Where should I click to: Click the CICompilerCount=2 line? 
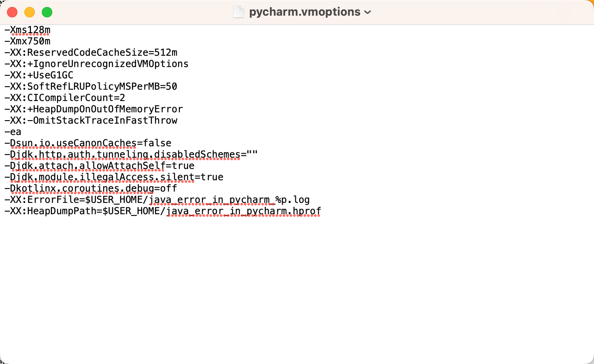65,98
